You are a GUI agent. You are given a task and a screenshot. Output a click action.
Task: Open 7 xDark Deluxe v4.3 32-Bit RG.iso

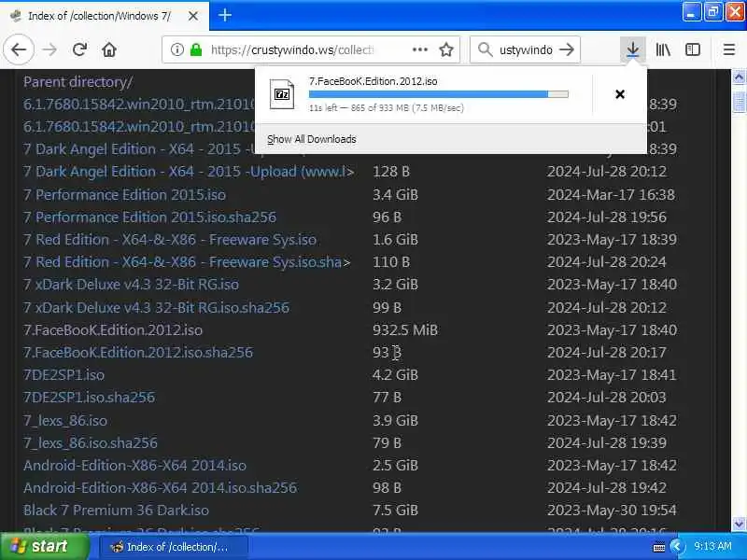[131, 285]
